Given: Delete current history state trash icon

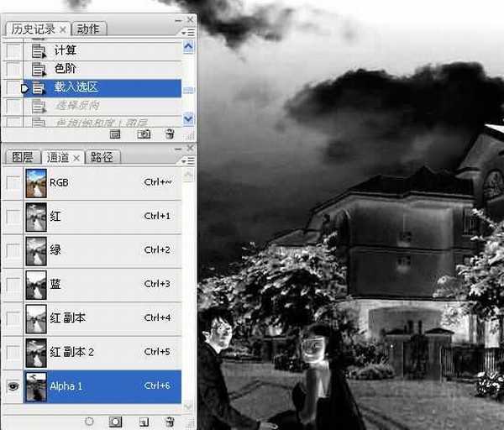Looking at the screenshot, I should [170, 134].
